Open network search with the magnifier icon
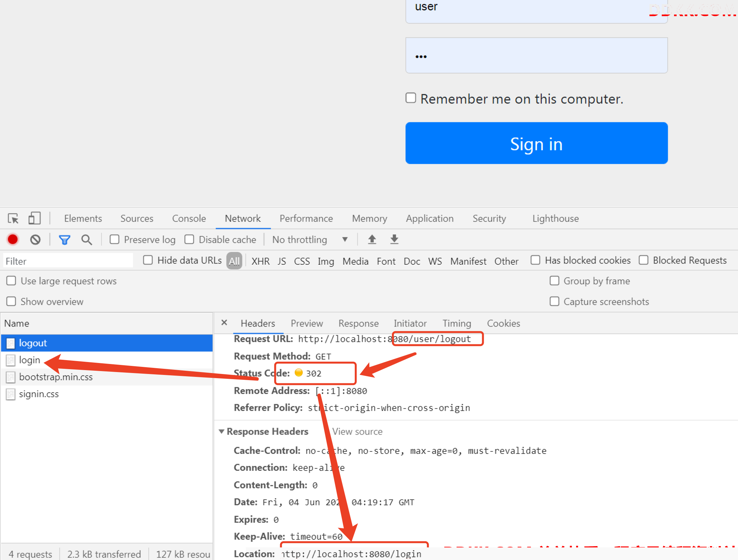738x560 pixels. (x=87, y=240)
